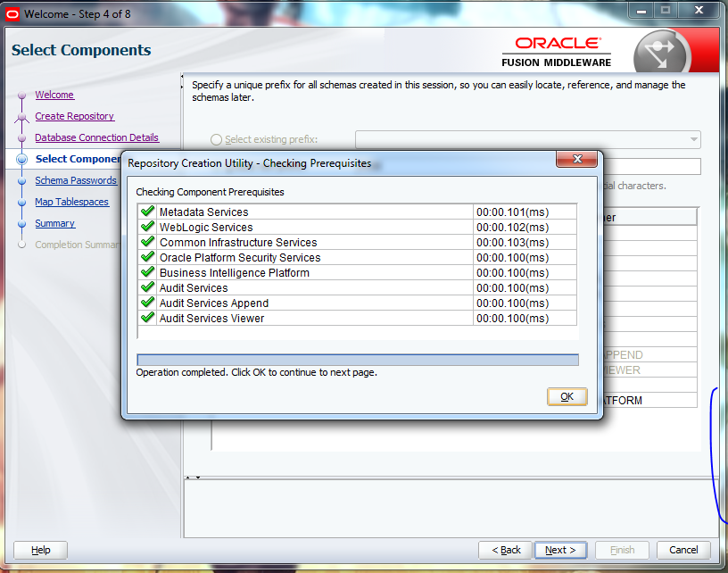Go to the Create Repository step

click(74, 116)
